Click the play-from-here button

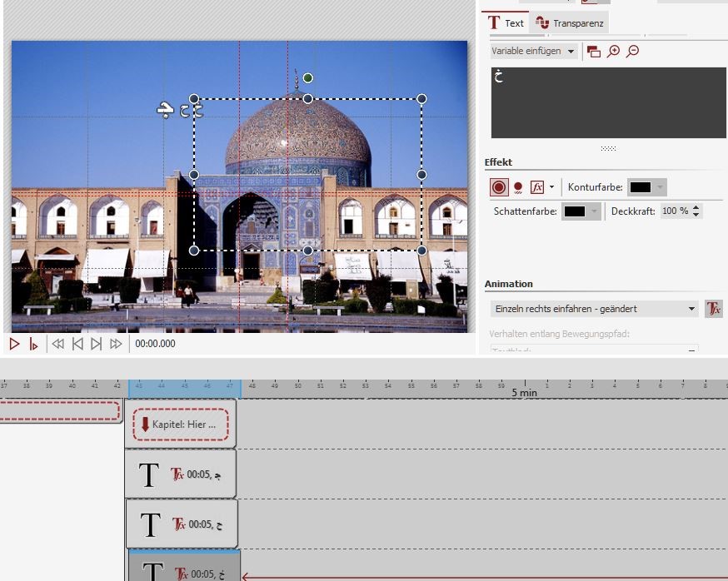coord(33,344)
